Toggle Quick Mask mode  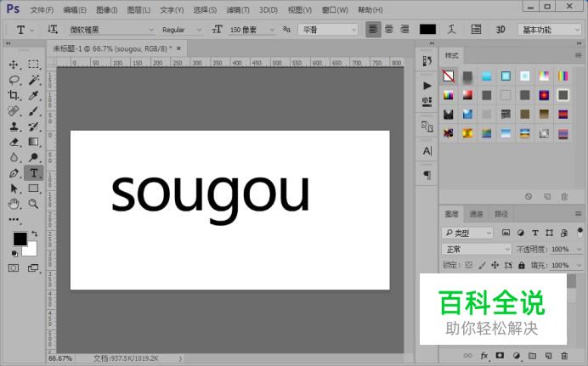pos(14,267)
